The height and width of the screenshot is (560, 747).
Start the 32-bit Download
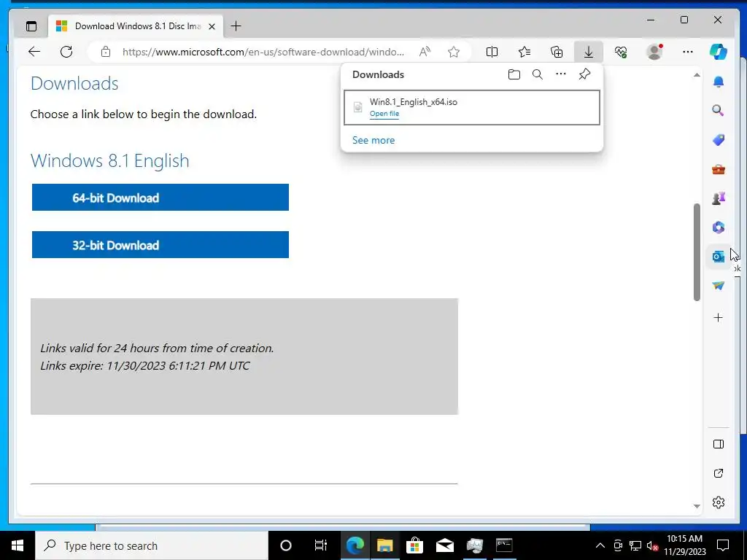(x=160, y=245)
